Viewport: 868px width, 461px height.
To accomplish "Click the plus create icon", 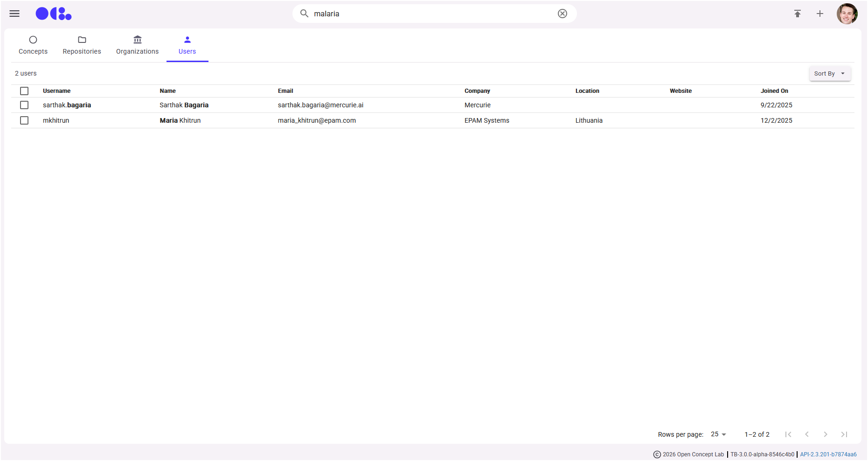I will pos(819,14).
